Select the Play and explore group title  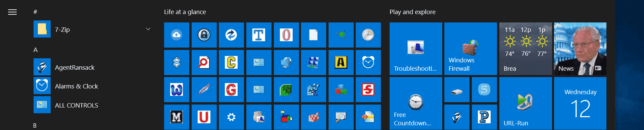tap(412, 12)
